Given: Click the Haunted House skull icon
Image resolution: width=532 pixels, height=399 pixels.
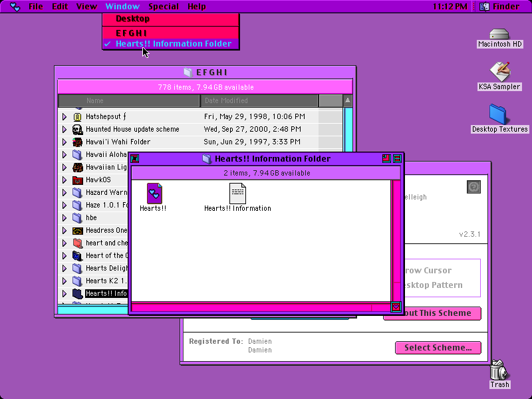Looking at the screenshot, I should click(77, 129).
